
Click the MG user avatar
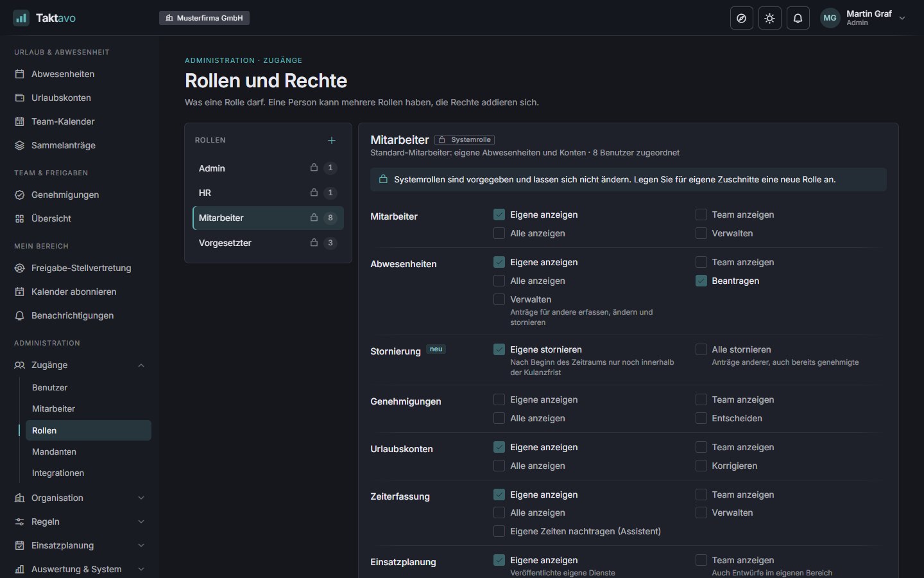830,18
